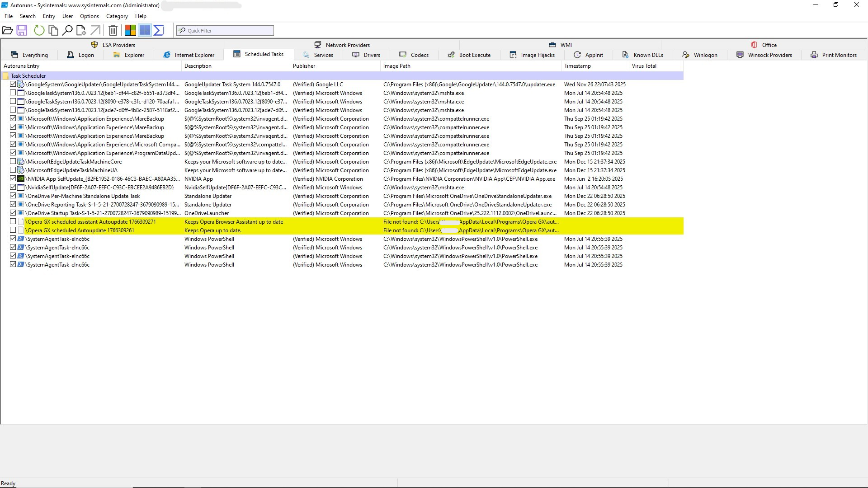Viewport: 868px width, 488px height.
Task: Uncheck the GoogleUpdaterTaskSystem144 entry
Action: coord(13,84)
